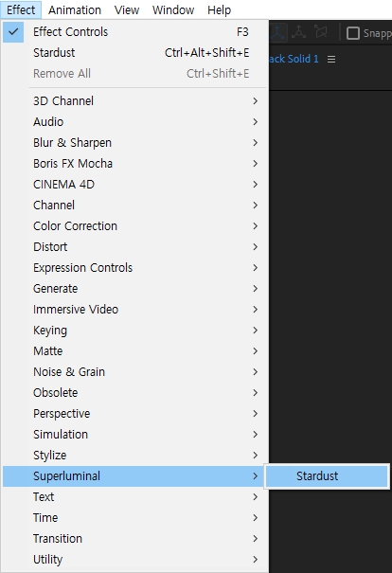Select the view axis mode icon
The height and width of the screenshot is (573, 392).
[321, 32]
